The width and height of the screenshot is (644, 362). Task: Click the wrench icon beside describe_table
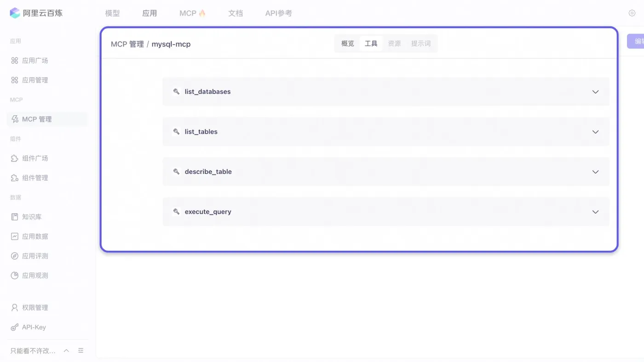[176, 171]
